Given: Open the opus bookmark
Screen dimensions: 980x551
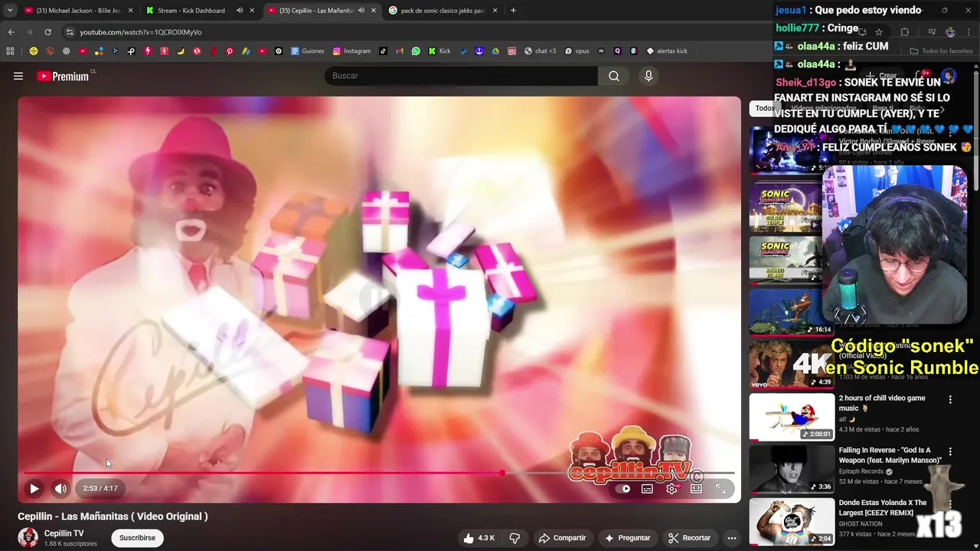Looking at the screenshot, I should point(577,51).
